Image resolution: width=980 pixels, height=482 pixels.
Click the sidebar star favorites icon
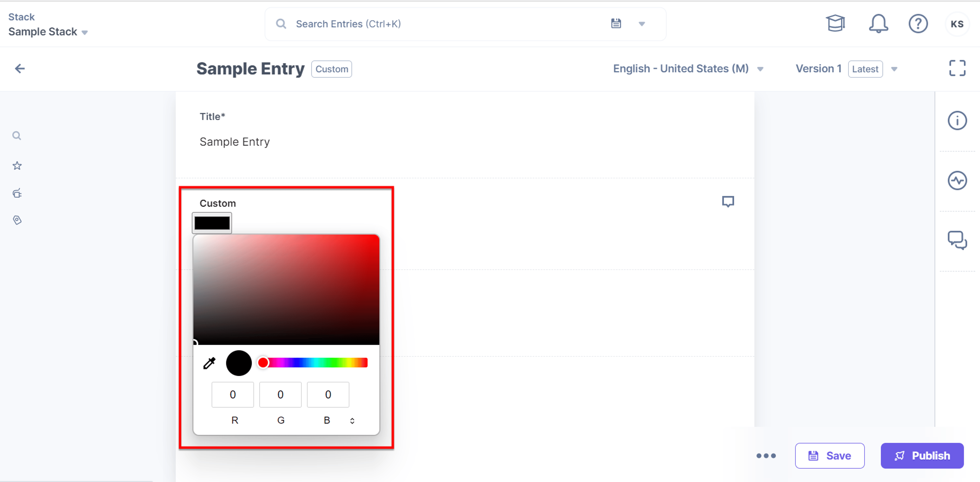[17, 166]
